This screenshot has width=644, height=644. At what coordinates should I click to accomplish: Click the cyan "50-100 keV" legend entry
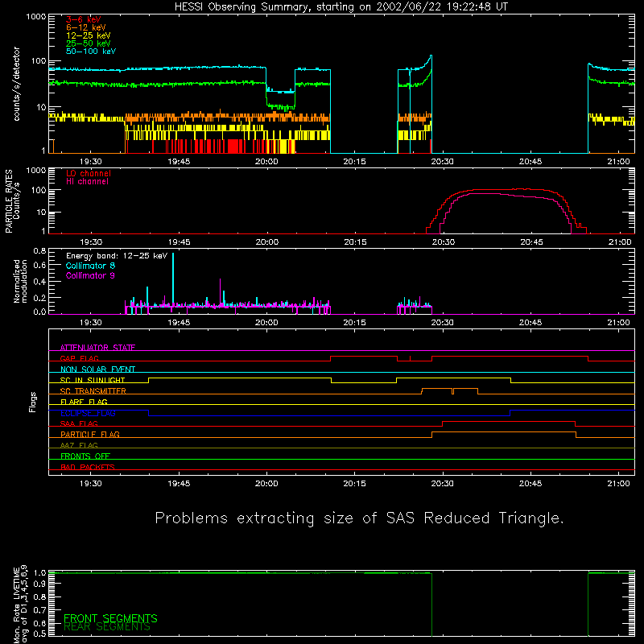[91, 52]
